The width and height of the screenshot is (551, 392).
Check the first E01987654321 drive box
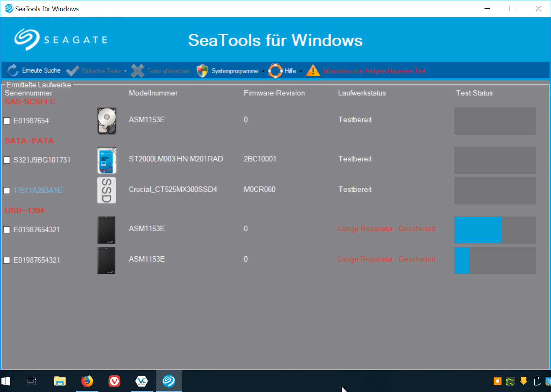click(7, 230)
